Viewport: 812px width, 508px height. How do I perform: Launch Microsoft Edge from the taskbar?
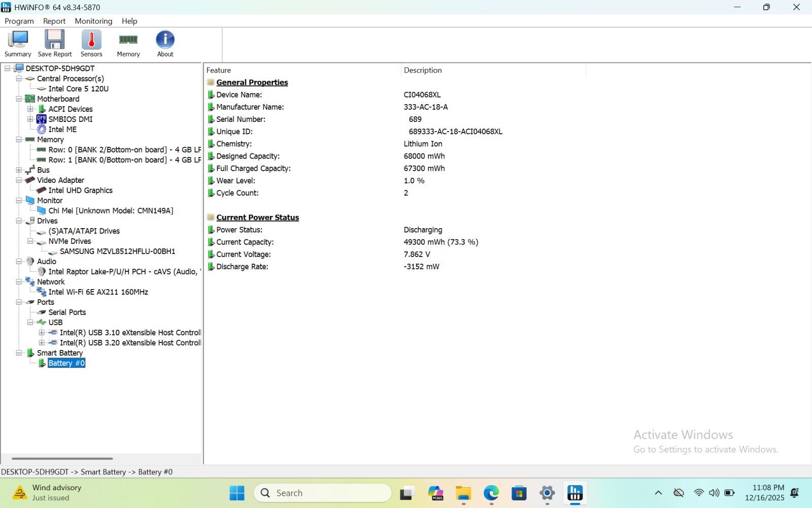point(491,493)
